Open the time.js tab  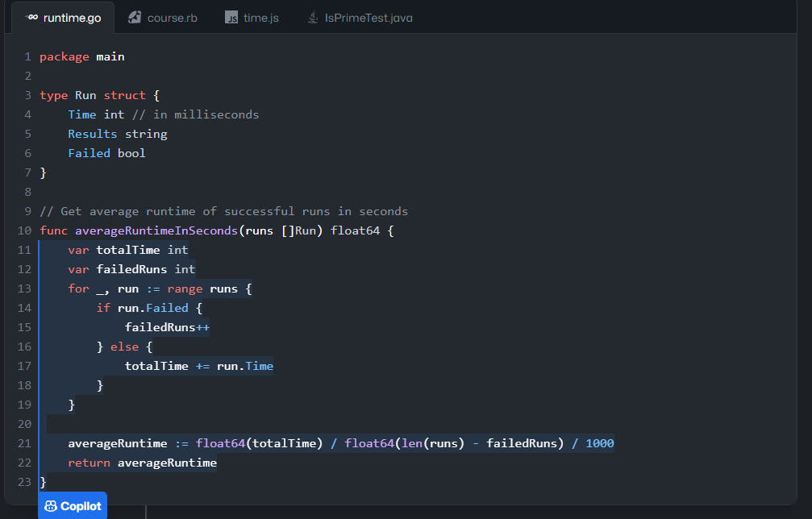tap(260, 18)
